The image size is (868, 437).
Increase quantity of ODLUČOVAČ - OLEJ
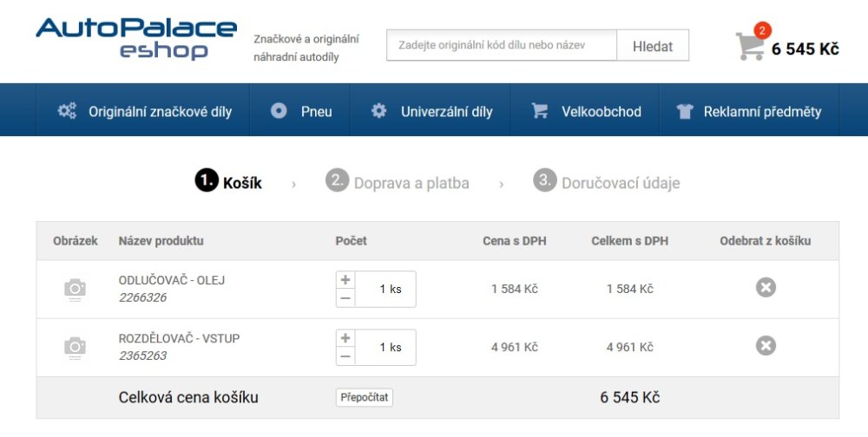[345, 280]
